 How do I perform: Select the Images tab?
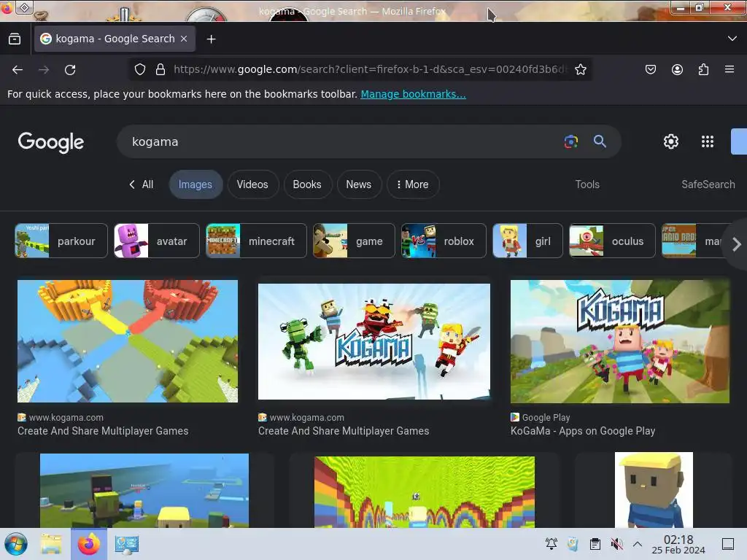coord(196,184)
